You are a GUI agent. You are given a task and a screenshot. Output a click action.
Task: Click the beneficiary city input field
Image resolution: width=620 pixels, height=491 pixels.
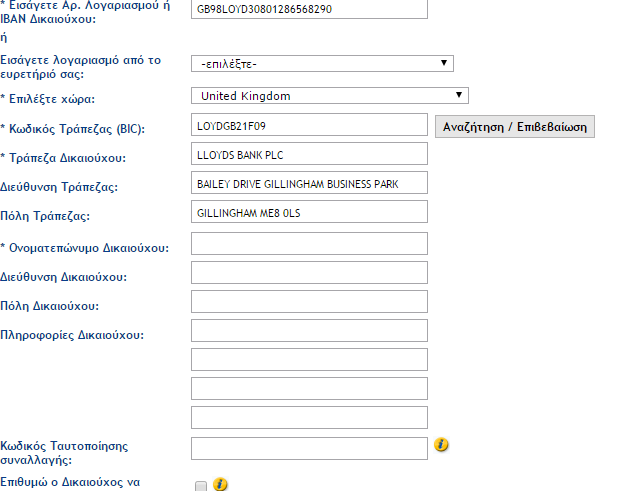(x=309, y=301)
